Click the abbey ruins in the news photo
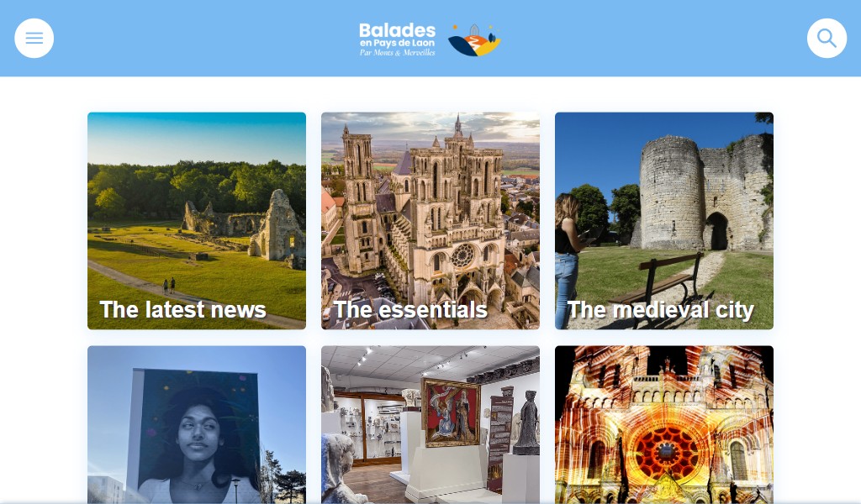Viewport: 861px width, 504px height. click(x=246, y=226)
